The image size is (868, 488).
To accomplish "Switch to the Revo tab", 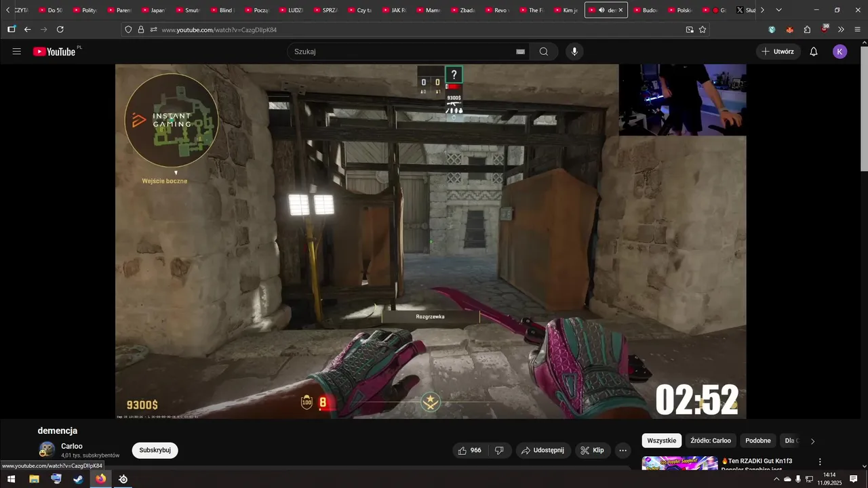I will click(x=497, y=10).
